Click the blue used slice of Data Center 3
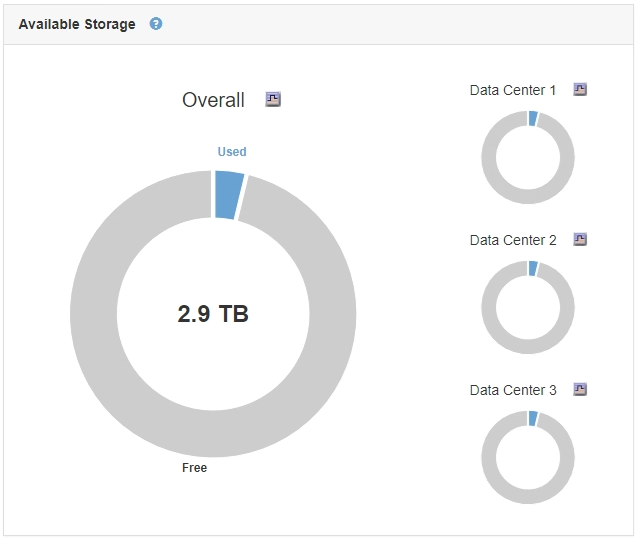The height and width of the screenshot is (539, 639). click(x=533, y=418)
